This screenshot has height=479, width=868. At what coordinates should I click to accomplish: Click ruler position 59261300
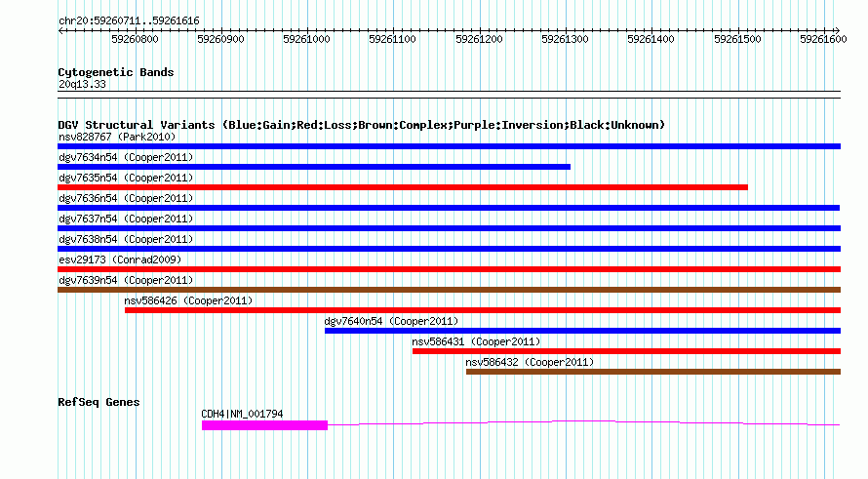[x=566, y=39]
